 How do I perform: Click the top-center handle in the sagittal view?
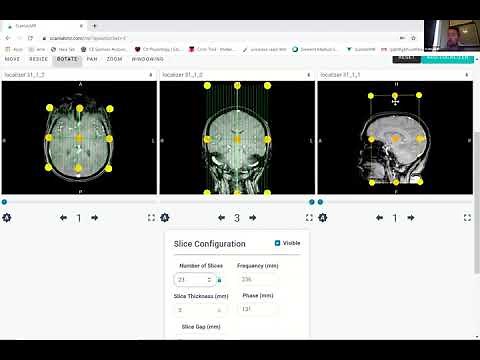pyautogui.click(x=395, y=96)
